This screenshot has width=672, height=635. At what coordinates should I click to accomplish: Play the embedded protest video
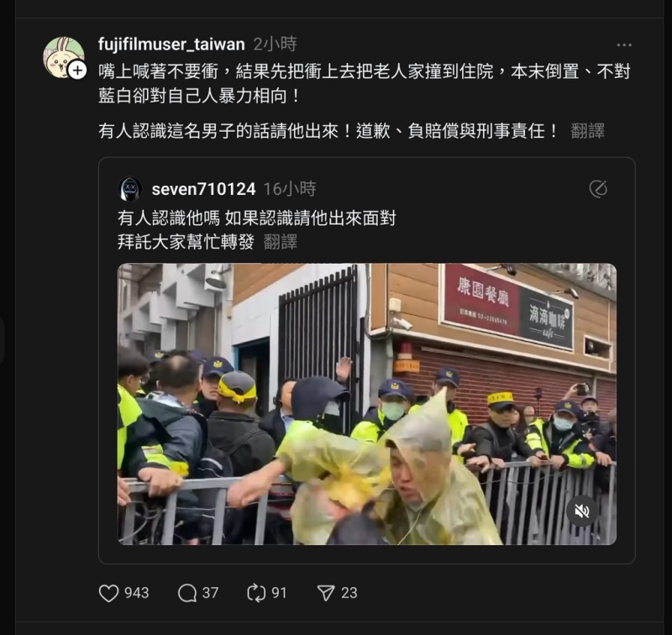point(367,404)
